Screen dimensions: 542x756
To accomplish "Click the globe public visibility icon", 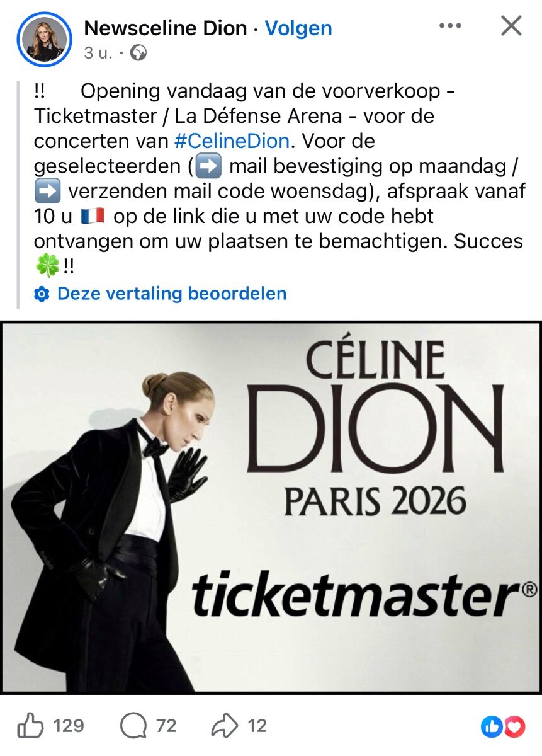I will tap(138, 54).
